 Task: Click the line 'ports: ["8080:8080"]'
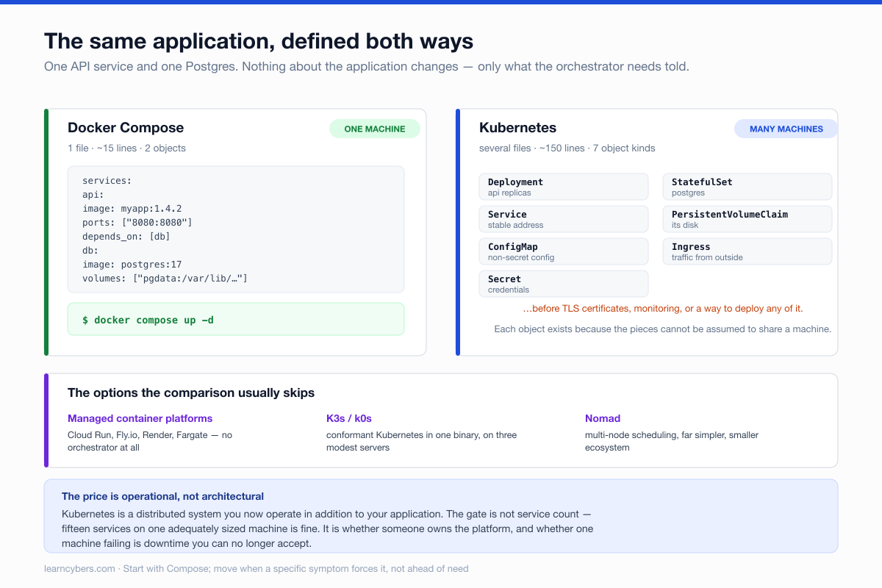pyautogui.click(x=137, y=223)
